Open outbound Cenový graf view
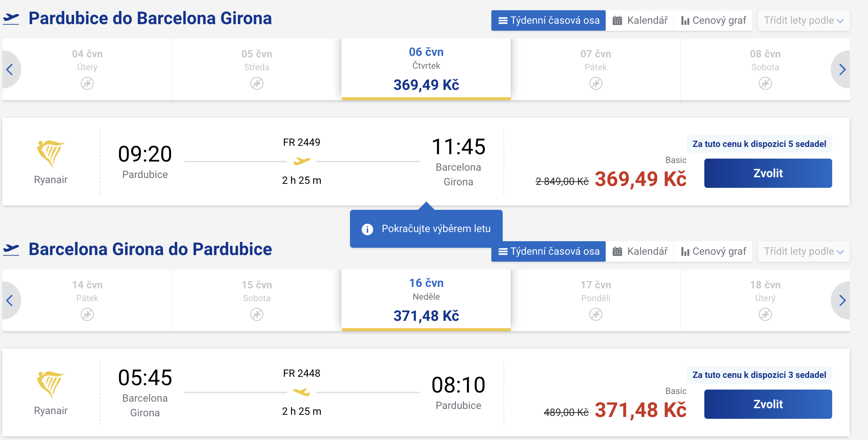This screenshot has height=440, width=868. point(713,20)
